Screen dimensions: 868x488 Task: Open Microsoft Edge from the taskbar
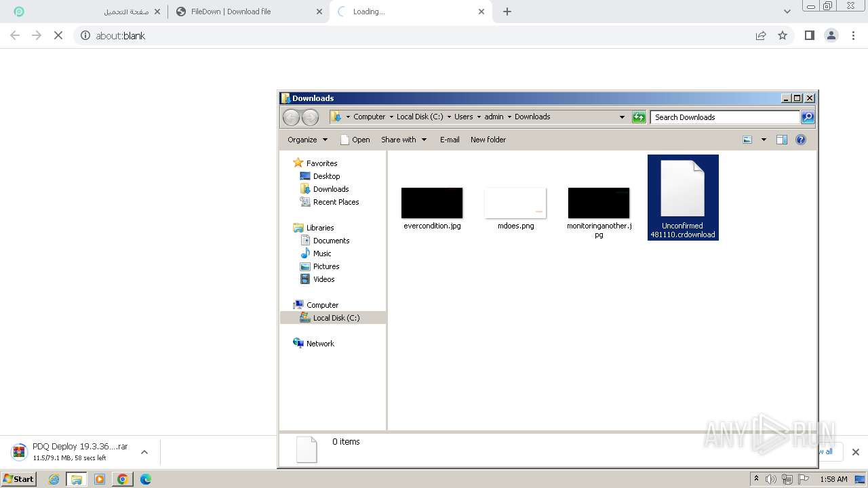pyautogui.click(x=146, y=479)
